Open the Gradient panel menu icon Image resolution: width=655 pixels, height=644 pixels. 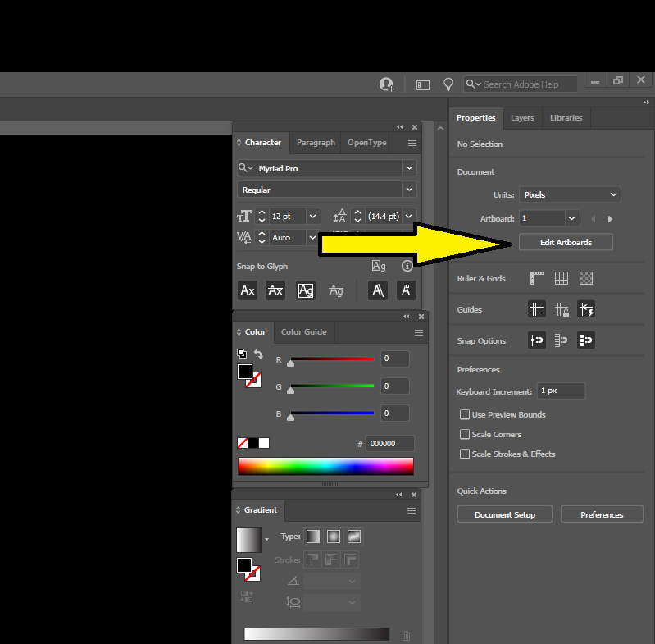point(412,510)
